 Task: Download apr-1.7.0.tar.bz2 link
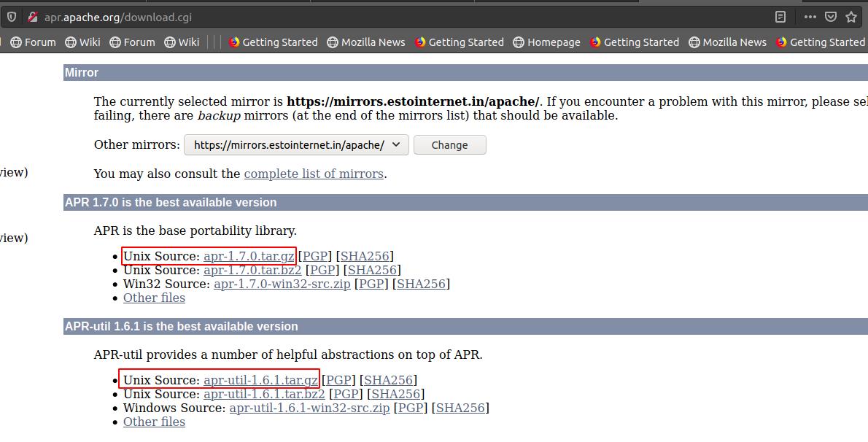point(252,271)
